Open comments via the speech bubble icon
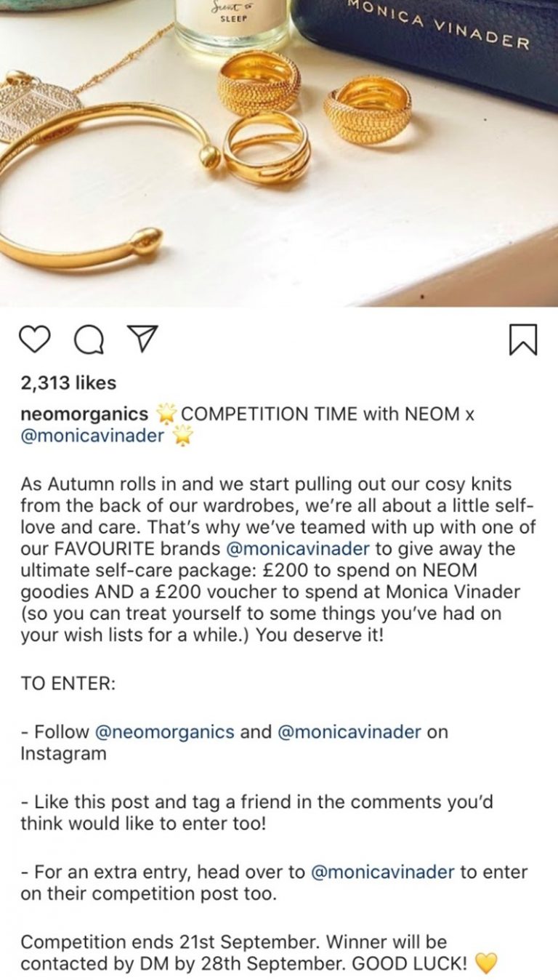 click(89, 340)
